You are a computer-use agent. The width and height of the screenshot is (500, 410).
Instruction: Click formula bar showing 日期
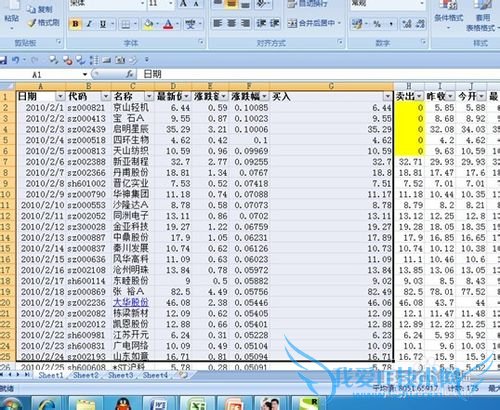(318, 74)
